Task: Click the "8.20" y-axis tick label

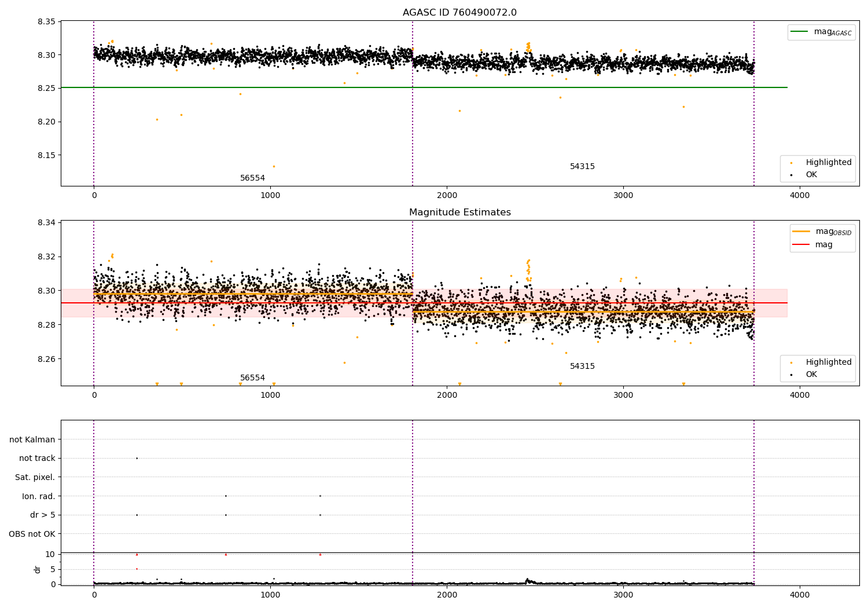Action: (46, 122)
